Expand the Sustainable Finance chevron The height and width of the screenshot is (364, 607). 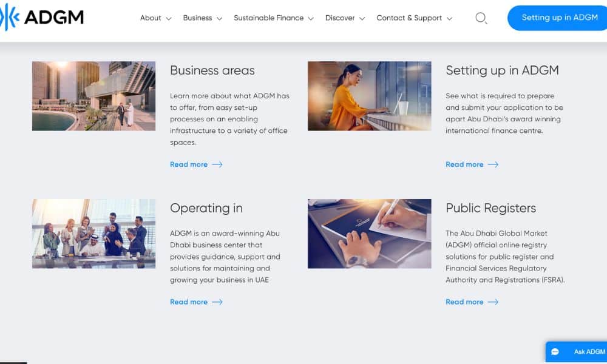[311, 18]
